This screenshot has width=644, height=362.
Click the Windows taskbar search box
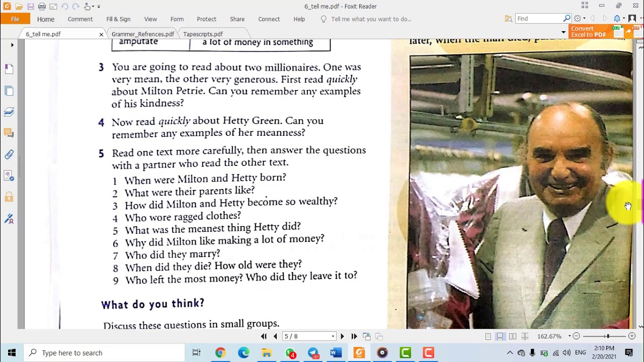(x=104, y=352)
